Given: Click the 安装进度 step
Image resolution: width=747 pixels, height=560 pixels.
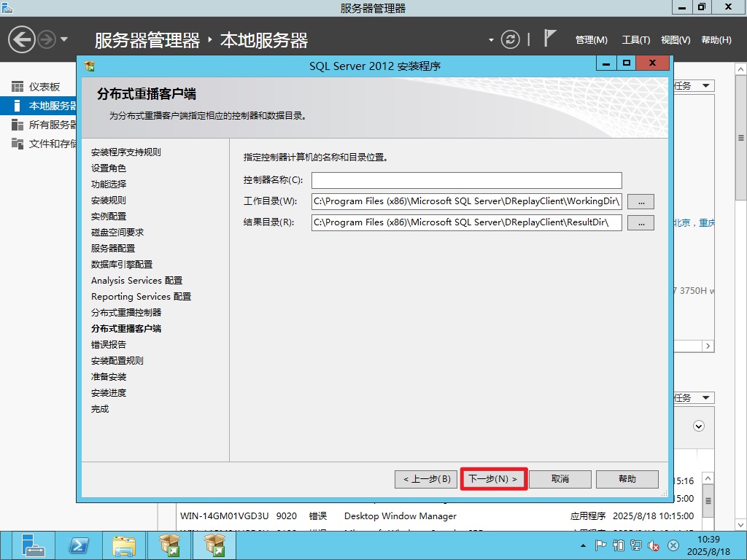Looking at the screenshot, I should coord(109,393).
